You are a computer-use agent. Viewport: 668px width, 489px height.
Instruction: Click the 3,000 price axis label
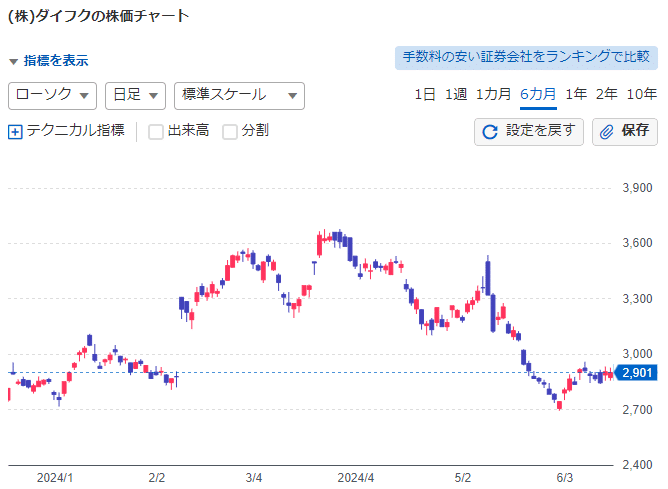coord(637,354)
